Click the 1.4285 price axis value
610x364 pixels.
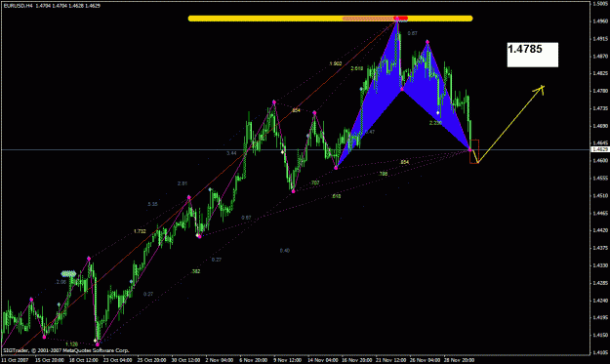point(600,283)
